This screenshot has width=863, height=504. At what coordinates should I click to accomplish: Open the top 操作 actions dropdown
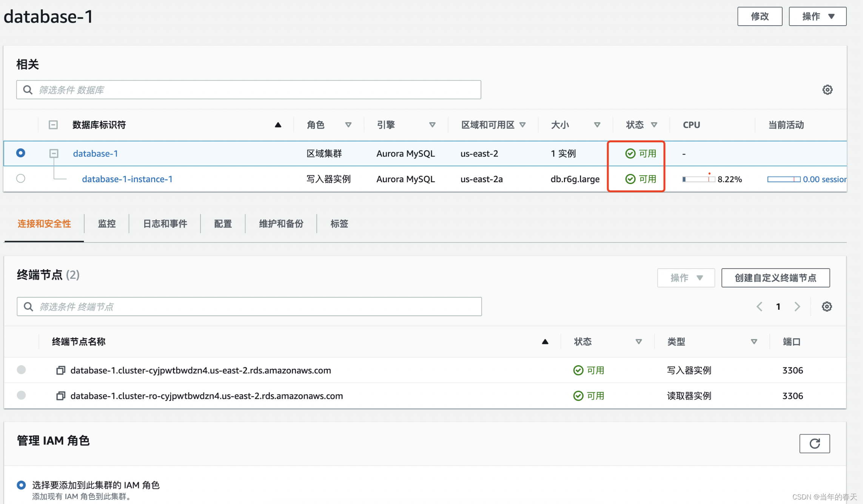tap(817, 16)
